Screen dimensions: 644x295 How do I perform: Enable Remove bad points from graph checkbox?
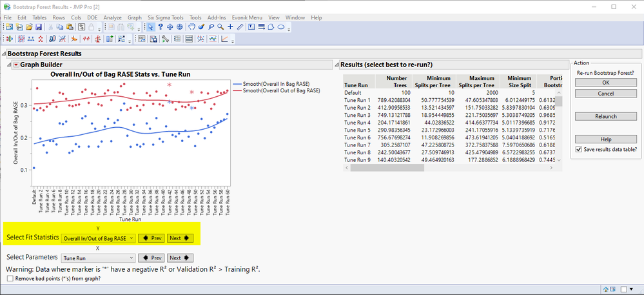click(x=10, y=279)
